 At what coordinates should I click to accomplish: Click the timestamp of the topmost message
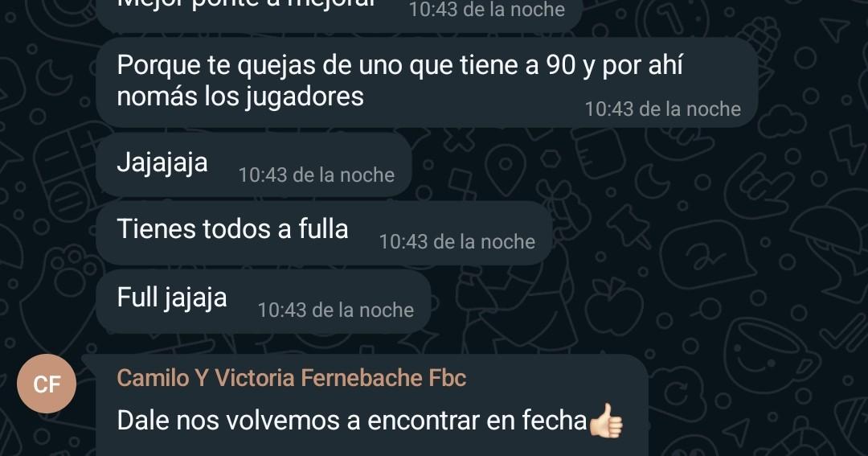pyautogui.click(x=486, y=10)
